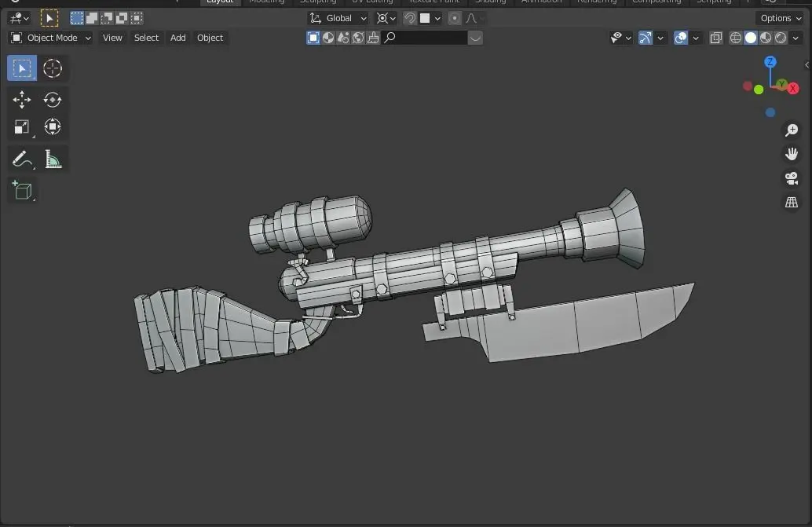The width and height of the screenshot is (812, 527).
Task: Click the globe world icon near search
Action: 358,38
